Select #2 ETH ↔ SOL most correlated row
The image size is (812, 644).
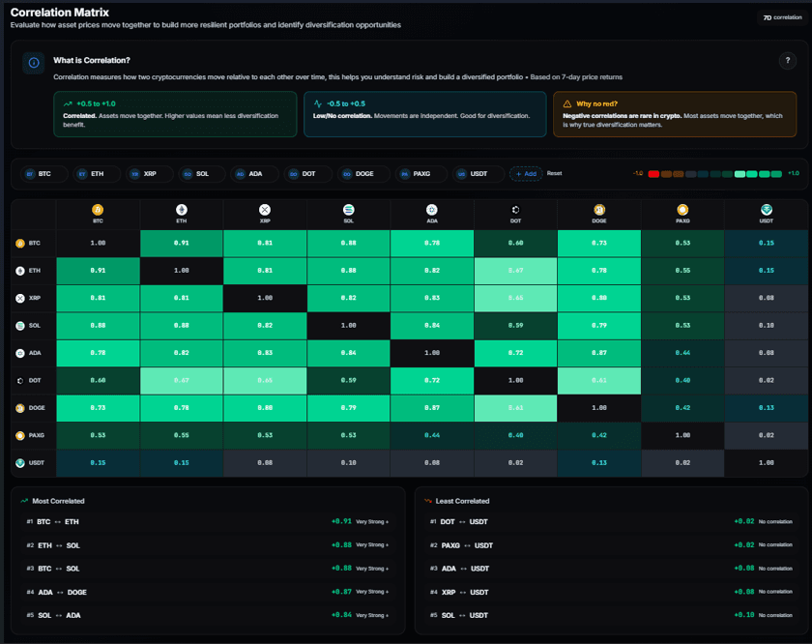[208, 545]
